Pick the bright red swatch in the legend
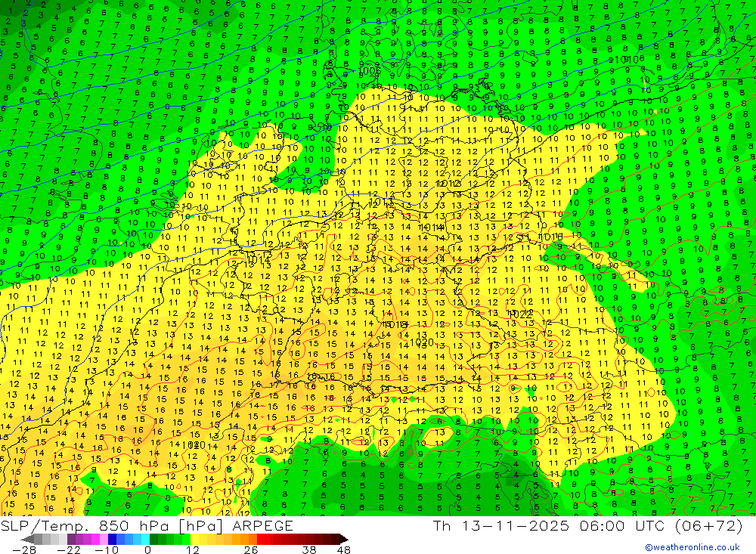Image resolution: width=756 pixels, height=554 pixels. click(x=261, y=539)
